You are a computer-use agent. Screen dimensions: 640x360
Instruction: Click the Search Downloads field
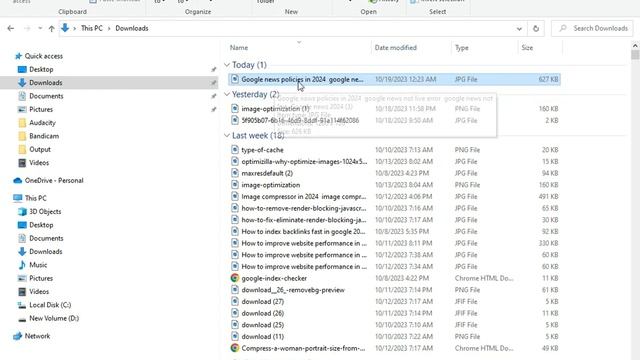coord(592,28)
